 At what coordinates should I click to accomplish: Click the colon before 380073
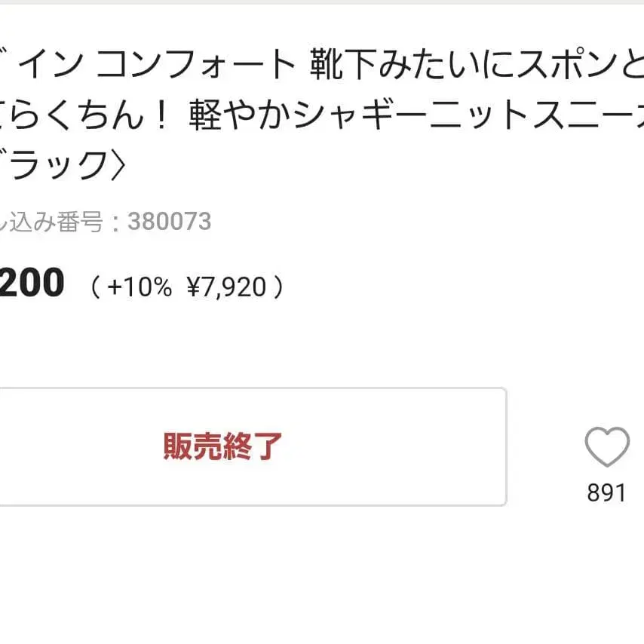[x=115, y=222]
